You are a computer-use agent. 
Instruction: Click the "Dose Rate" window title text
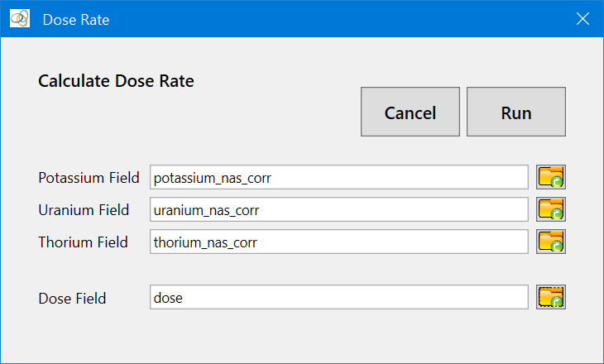(x=75, y=19)
